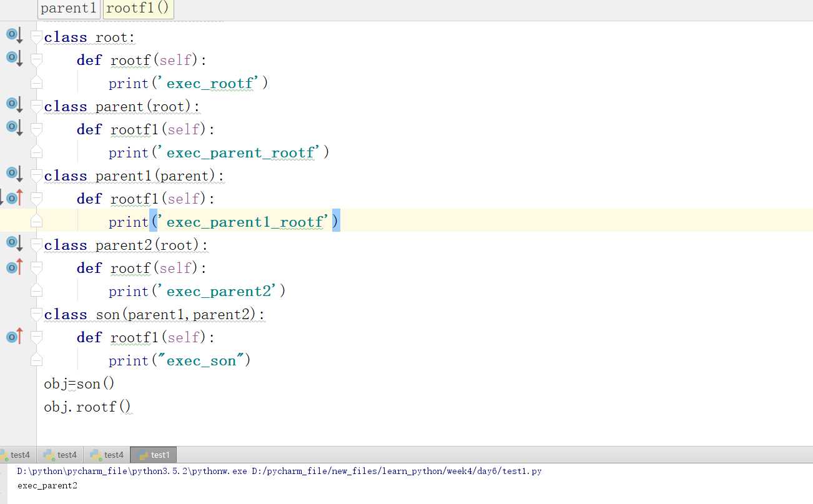The height and width of the screenshot is (504, 813).
Task: Click the highlighted closing parenthesis after 'exec_parent1_rootf'
Action: tap(336, 222)
